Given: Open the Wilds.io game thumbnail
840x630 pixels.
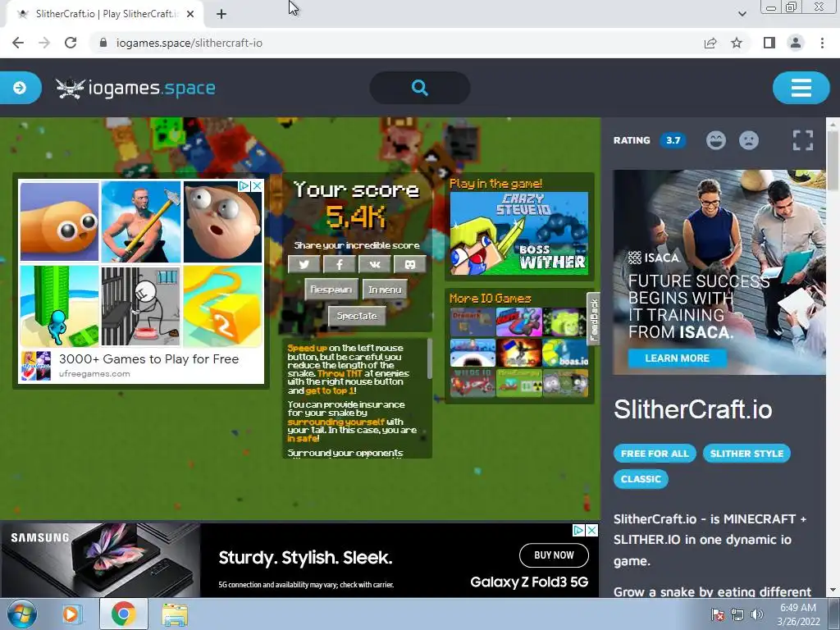Looking at the screenshot, I should coord(473,383).
